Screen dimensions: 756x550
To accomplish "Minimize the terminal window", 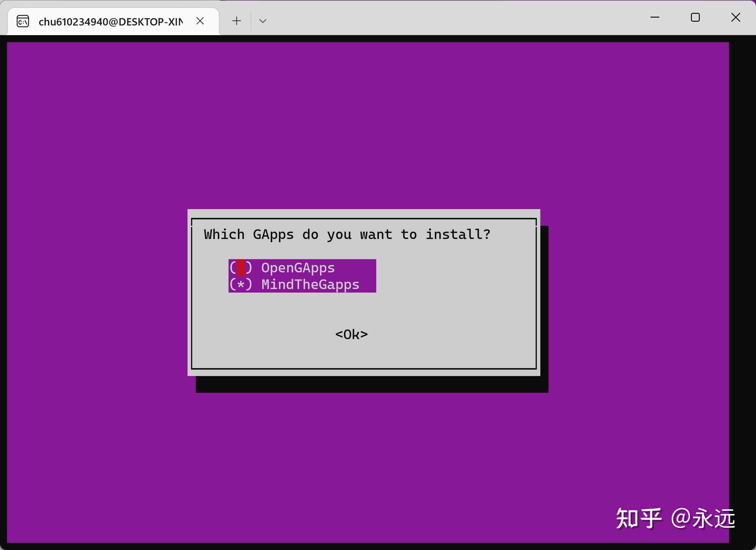I will (x=655, y=17).
